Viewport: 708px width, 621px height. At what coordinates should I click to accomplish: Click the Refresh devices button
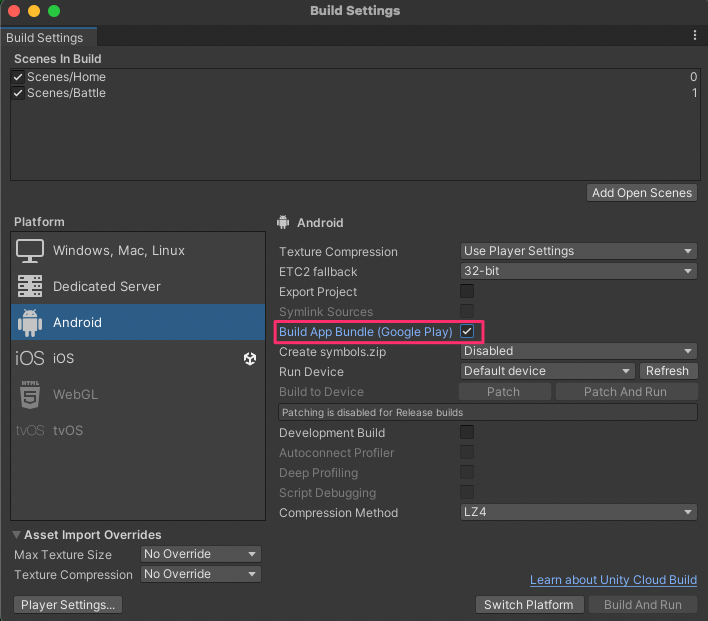(x=667, y=371)
